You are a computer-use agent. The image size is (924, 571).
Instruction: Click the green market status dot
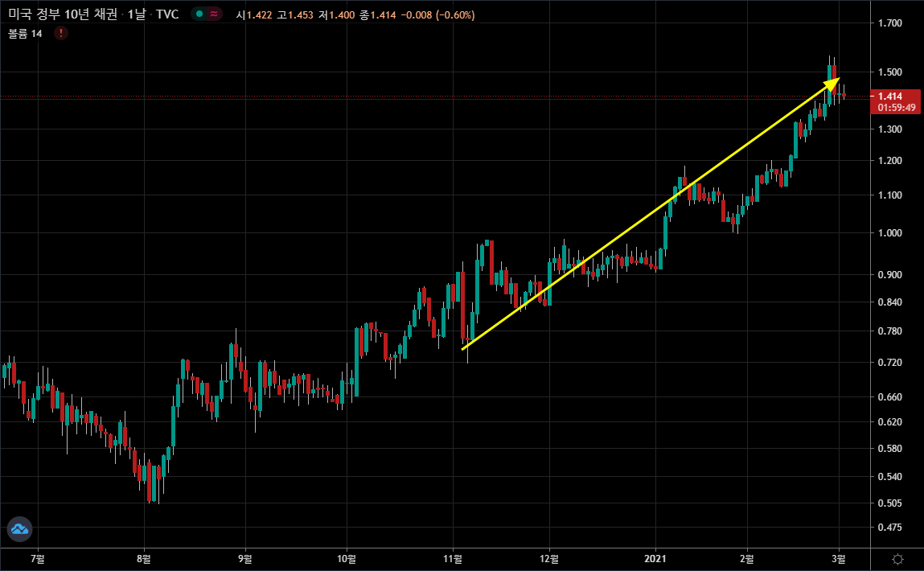(199, 14)
